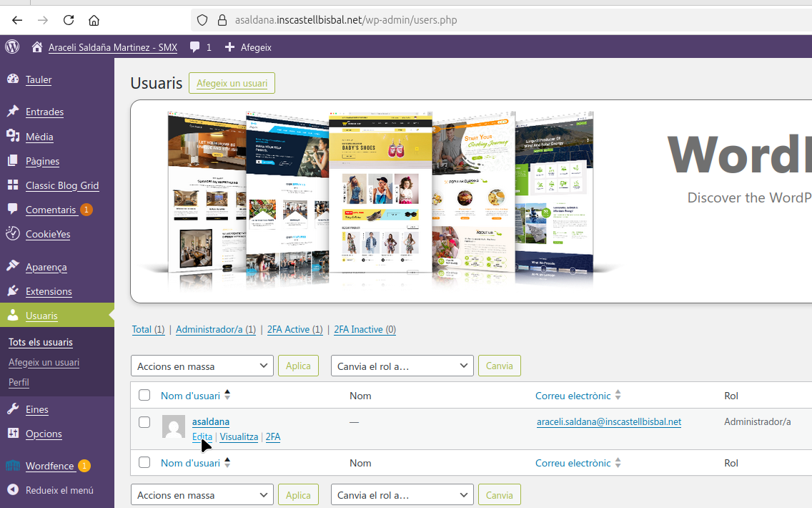Open top 'Accions en massa' dropdown
Screen dimensions: 812x508
click(x=202, y=366)
